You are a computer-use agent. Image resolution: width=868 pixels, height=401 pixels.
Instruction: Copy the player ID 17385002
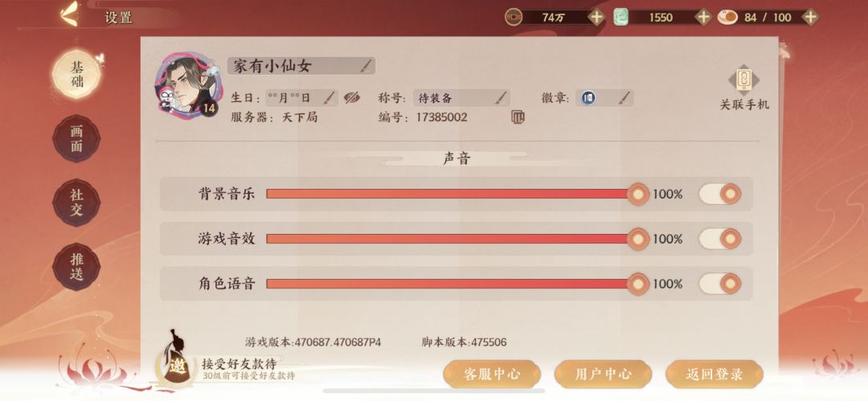[518, 117]
